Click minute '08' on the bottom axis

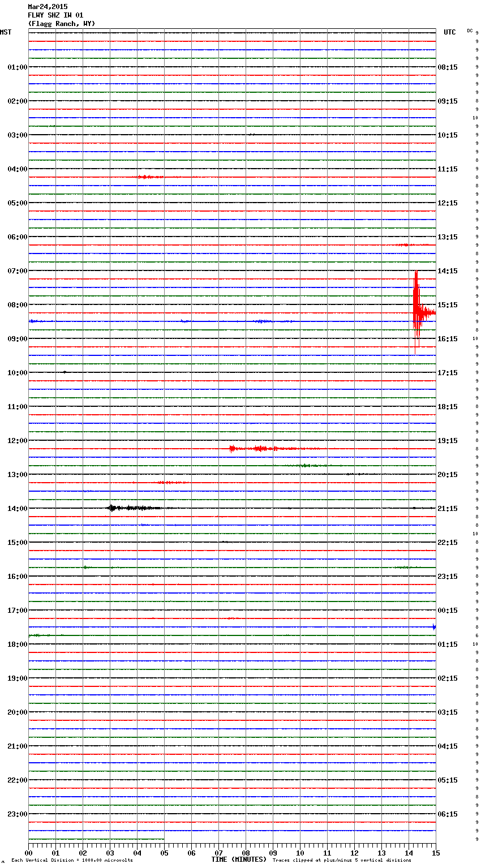click(246, 853)
